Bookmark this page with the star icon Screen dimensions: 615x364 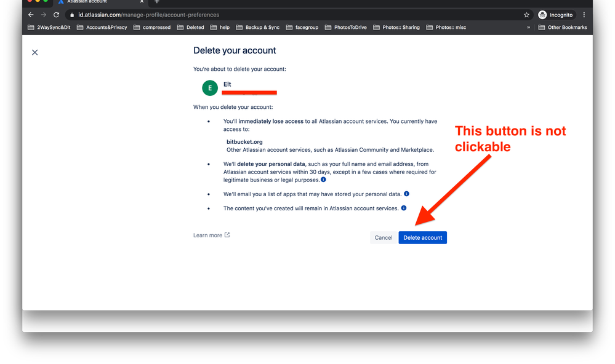526,15
